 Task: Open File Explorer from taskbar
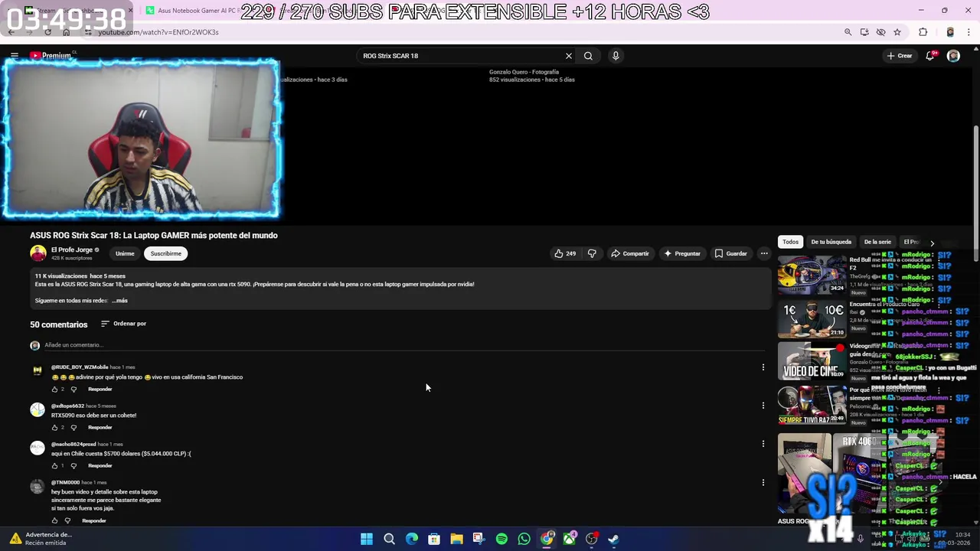pos(456,540)
